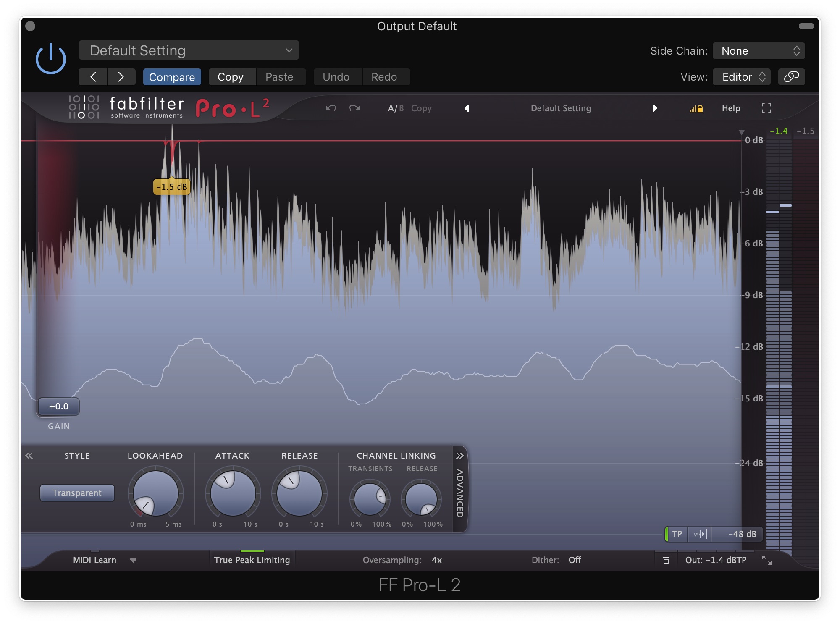840x624 pixels.
Task: Open the MIDI Learn dropdown arrow
Action: point(133,560)
